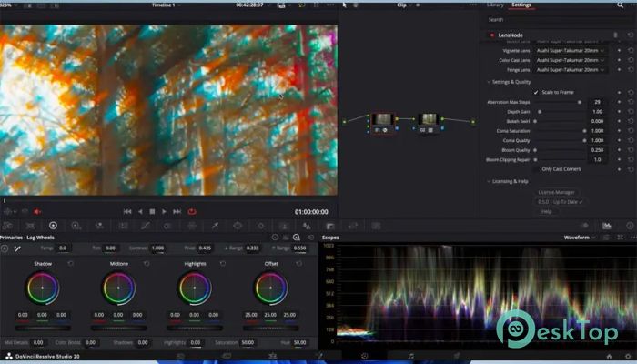
Task: Collapse the Licensing & Help section
Action: [489, 182]
